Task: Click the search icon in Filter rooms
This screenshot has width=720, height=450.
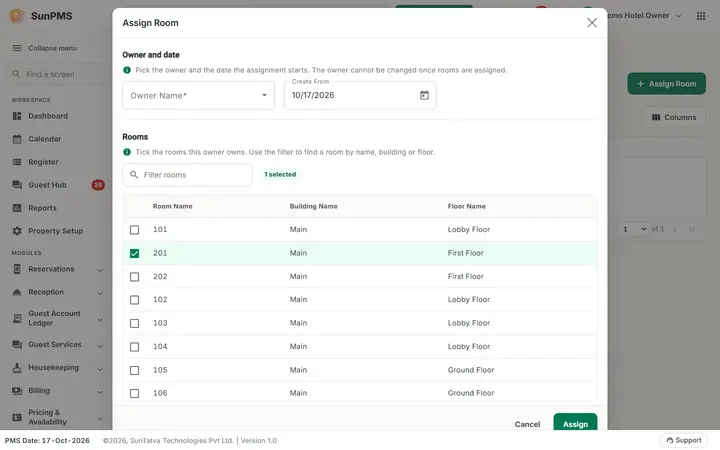Action: click(134, 174)
